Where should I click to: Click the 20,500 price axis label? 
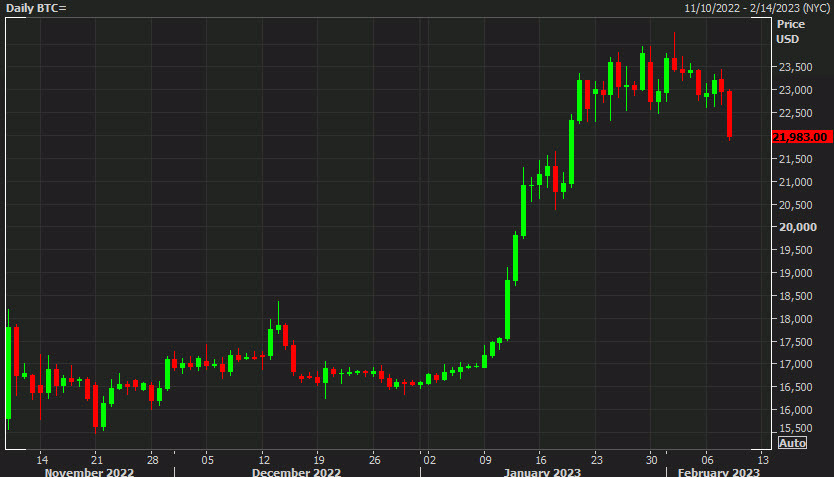796,205
